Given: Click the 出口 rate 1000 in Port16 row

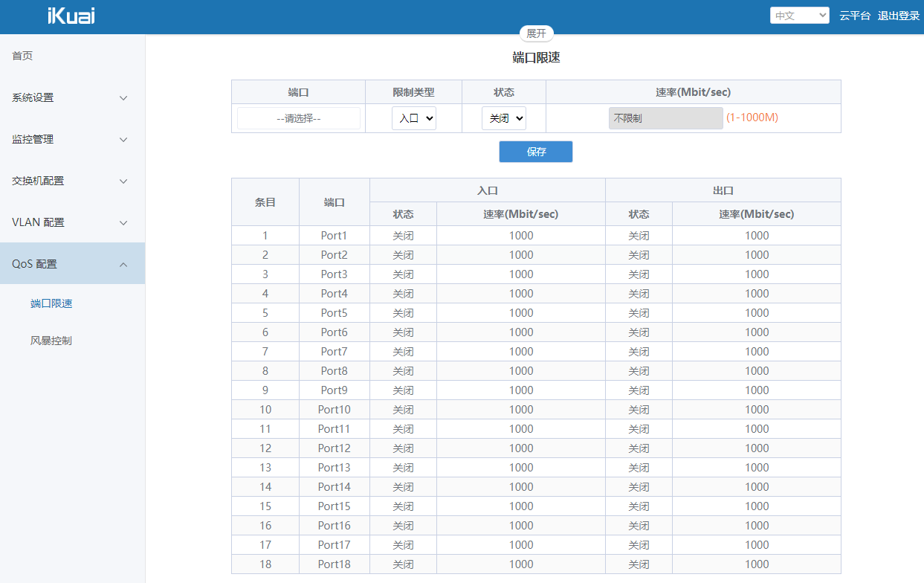Looking at the screenshot, I should (x=757, y=526).
